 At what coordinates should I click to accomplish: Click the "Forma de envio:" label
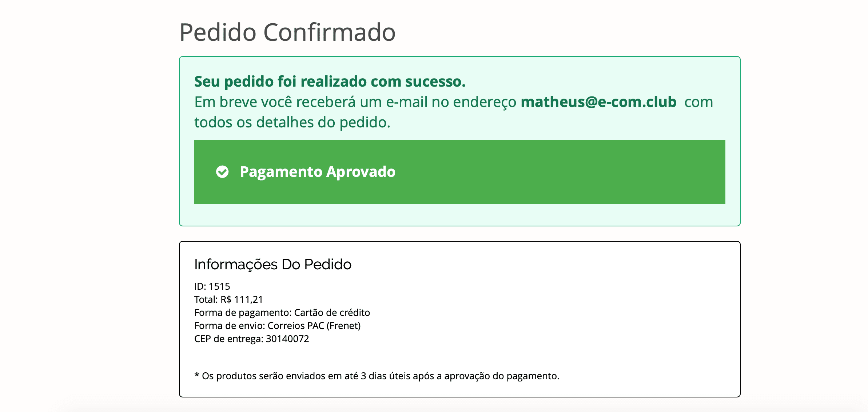230,326
